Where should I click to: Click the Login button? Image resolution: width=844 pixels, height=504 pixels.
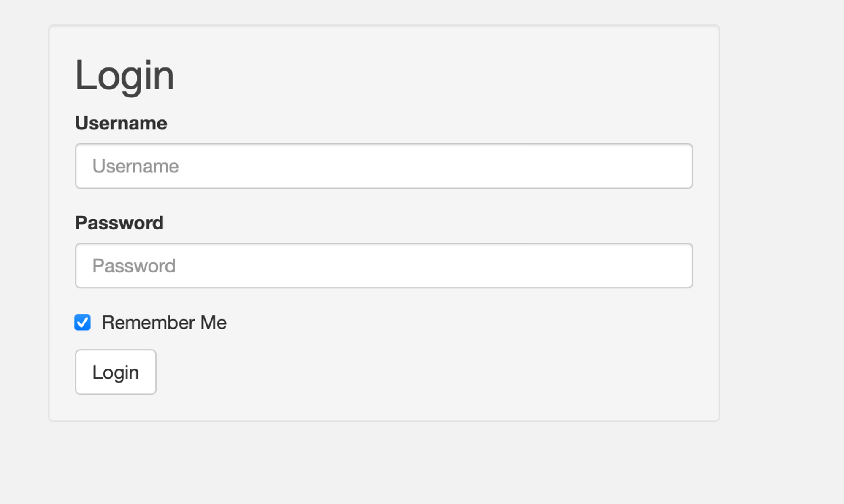[116, 372]
